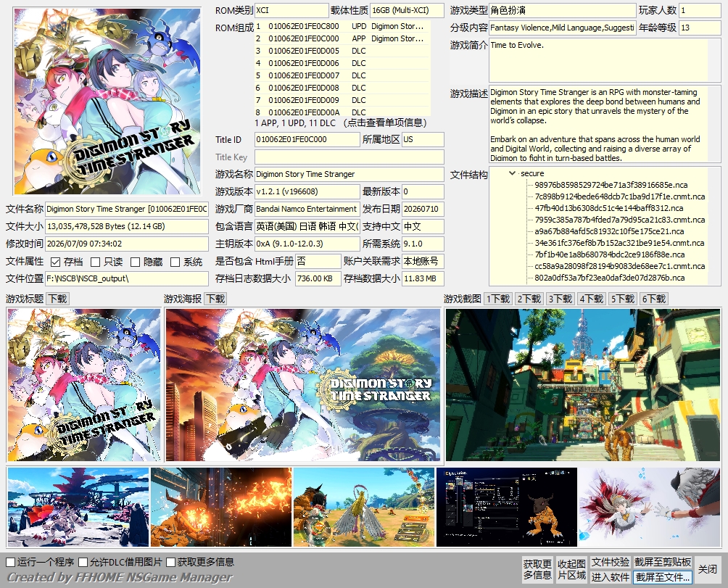728x588 pixels.
Task: Select file 47fb40d13b6308dc51c4e144baff8312.nca
Action: click(x=608, y=208)
